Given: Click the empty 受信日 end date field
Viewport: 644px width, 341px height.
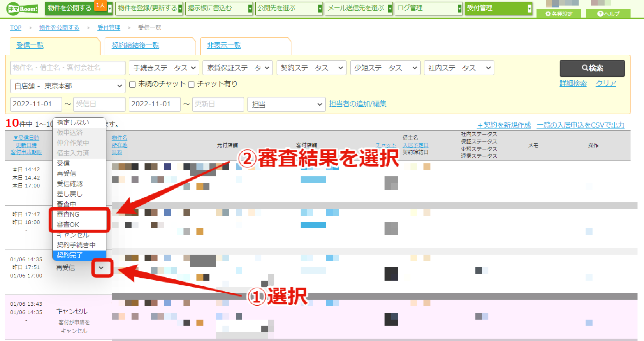Looking at the screenshot, I should click(99, 104).
